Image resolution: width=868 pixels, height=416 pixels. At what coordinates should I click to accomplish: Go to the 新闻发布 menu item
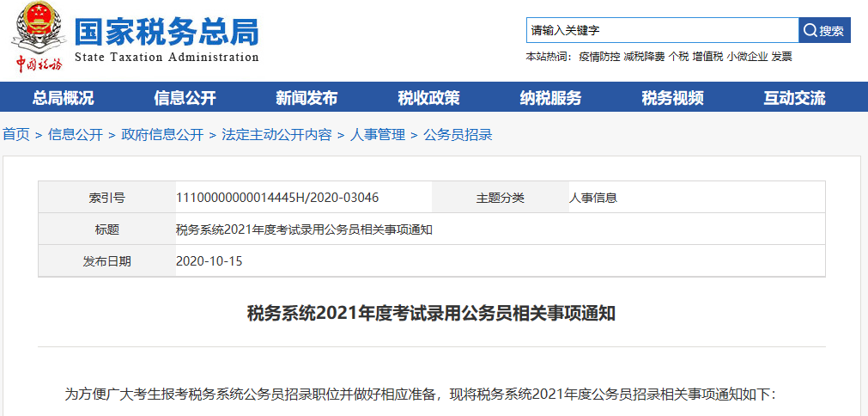pyautogui.click(x=307, y=97)
